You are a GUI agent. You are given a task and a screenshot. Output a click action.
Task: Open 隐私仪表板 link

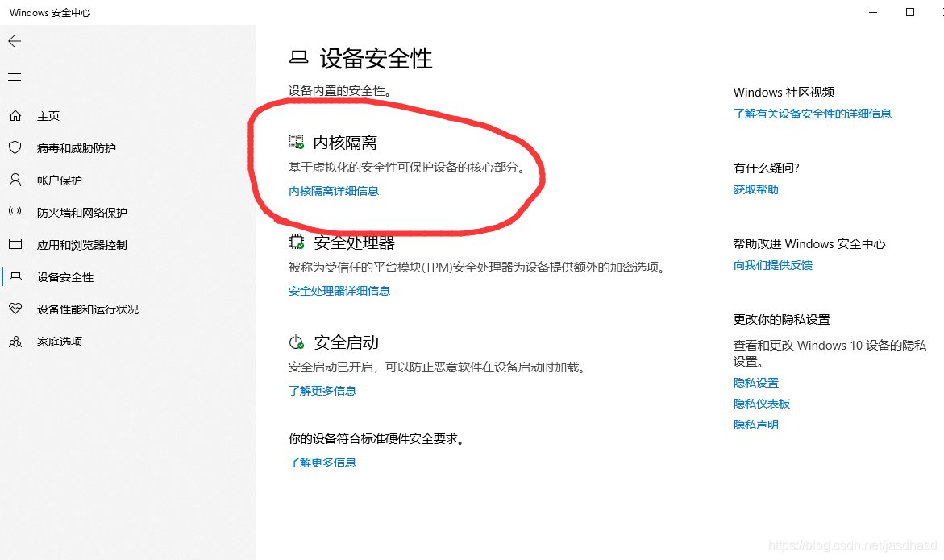762,404
